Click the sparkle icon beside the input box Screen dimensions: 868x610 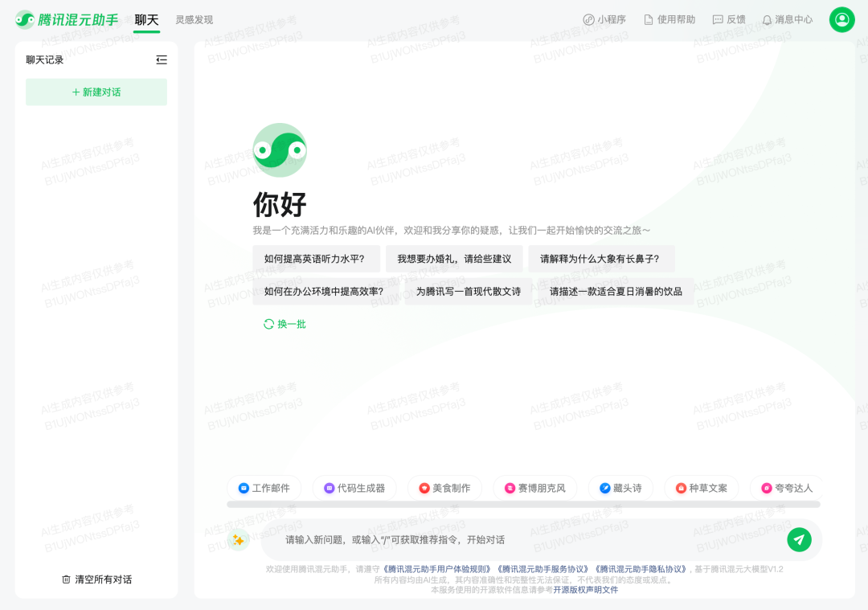pos(238,539)
